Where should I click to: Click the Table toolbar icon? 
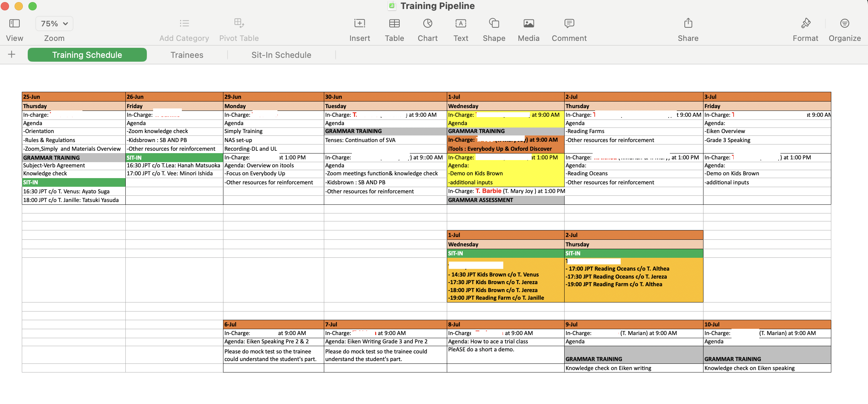coord(394,24)
